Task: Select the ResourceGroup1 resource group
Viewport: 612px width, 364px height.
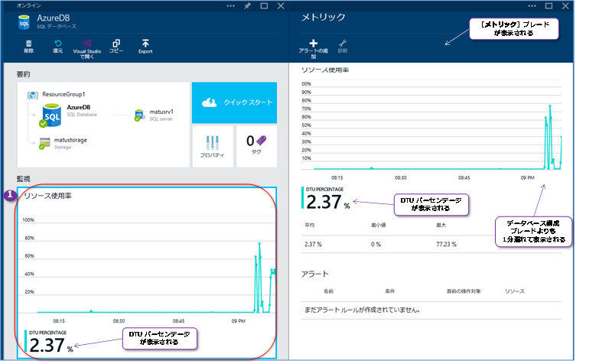Action: pyautogui.click(x=56, y=94)
